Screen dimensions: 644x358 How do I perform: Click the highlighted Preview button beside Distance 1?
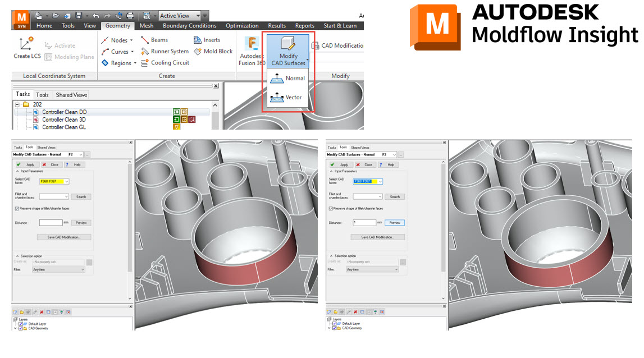(x=395, y=223)
